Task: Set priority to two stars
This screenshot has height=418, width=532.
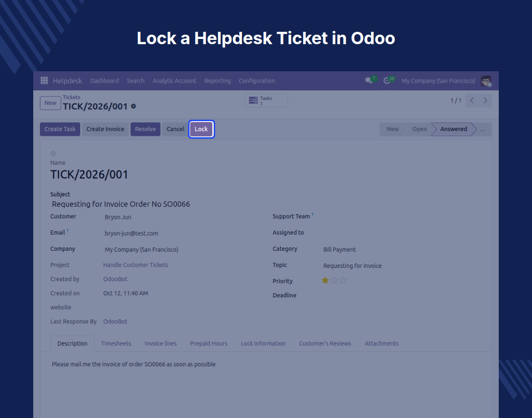Action: 334,280
